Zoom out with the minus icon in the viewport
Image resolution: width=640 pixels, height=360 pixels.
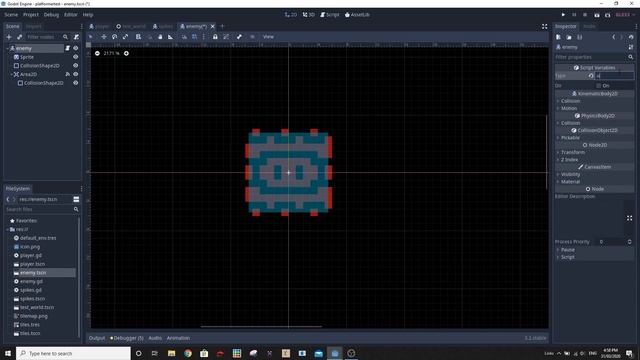tap(97, 53)
